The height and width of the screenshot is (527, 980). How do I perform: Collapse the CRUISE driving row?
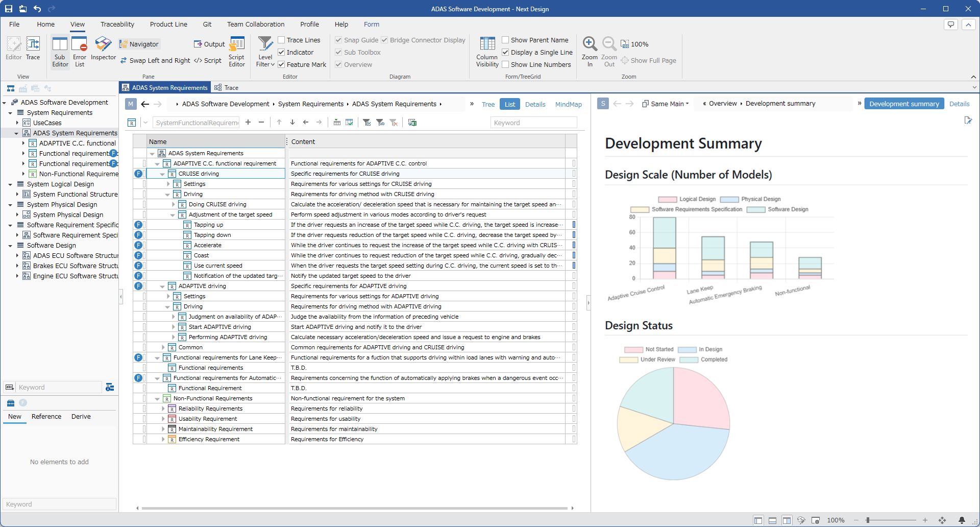[x=162, y=174]
